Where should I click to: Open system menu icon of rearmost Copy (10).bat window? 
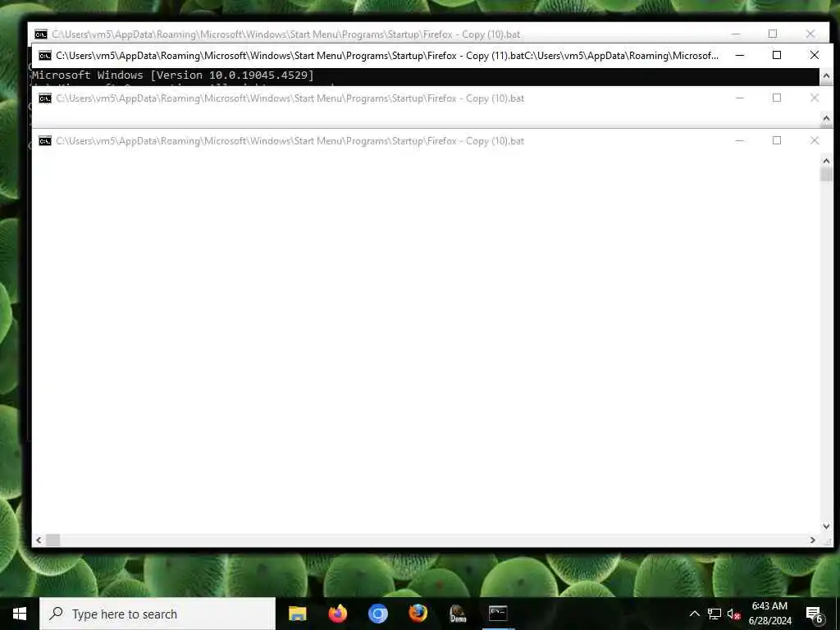41,34
